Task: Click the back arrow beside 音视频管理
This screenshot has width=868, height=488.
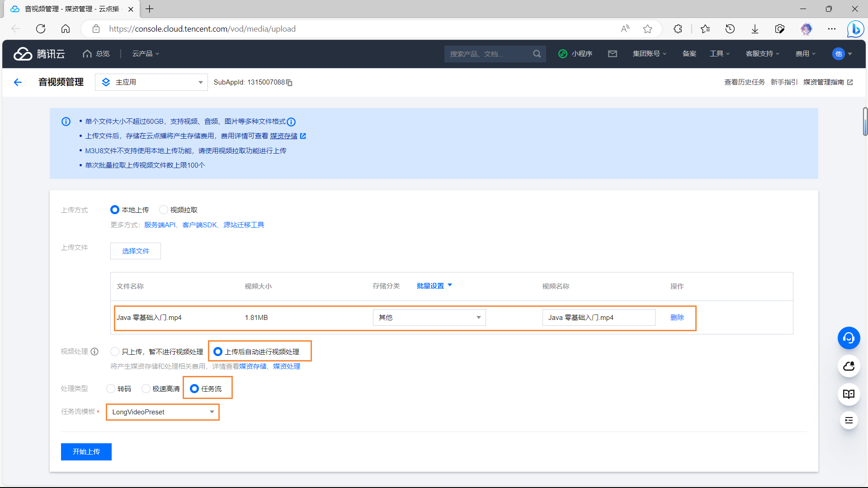Action: click(x=18, y=82)
